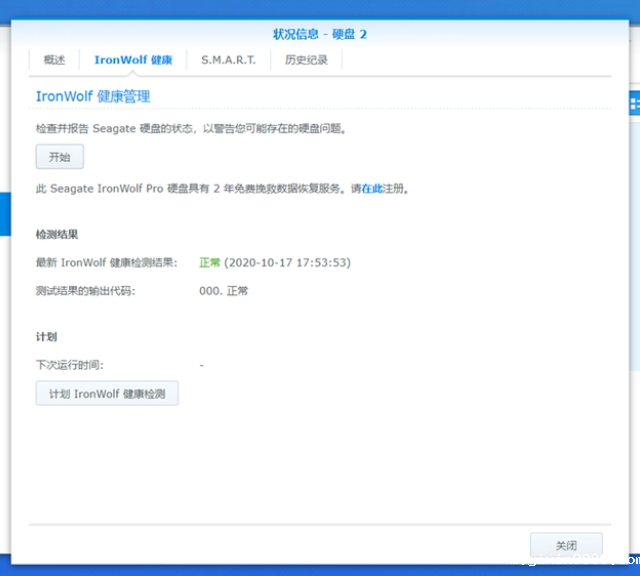This screenshot has width=640, height=576.
Task: Click the 2020-10-17 17:53:53 timestamp
Action: coord(288,263)
